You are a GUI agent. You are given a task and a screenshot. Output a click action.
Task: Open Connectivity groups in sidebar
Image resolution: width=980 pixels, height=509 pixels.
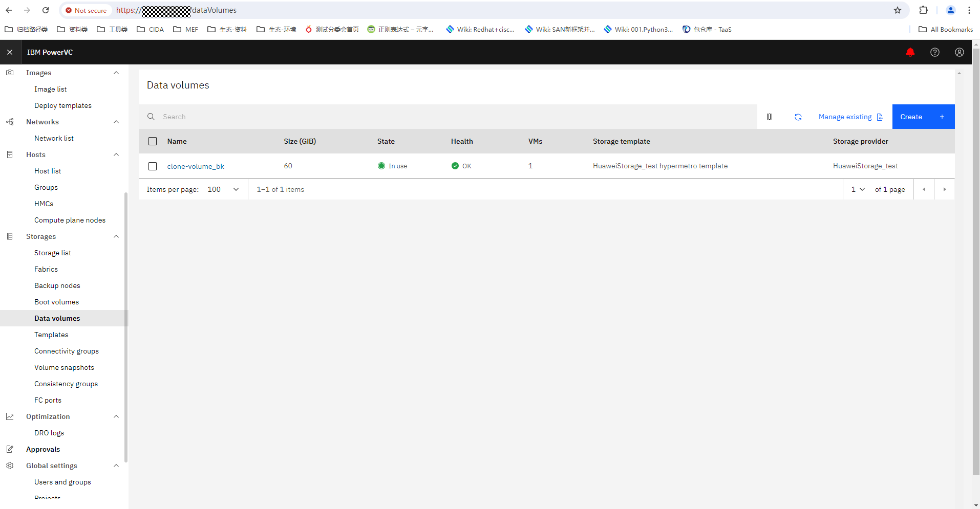pyautogui.click(x=67, y=351)
